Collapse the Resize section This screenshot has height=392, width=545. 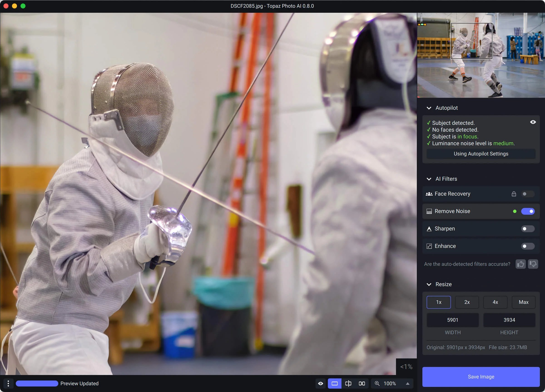[x=429, y=284]
